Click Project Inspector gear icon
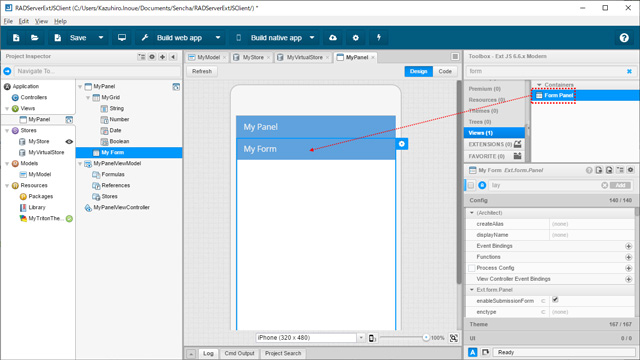 point(152,57)
